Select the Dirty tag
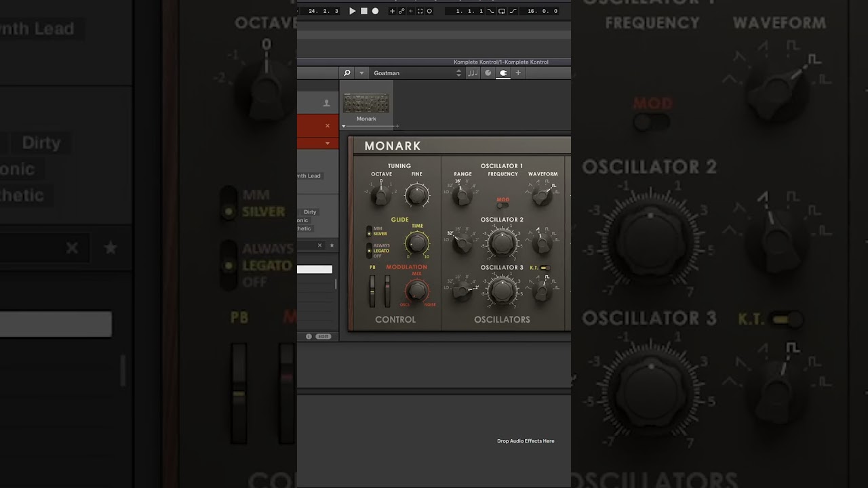This screenshot has height=488, width=868. tap(310, 212)
